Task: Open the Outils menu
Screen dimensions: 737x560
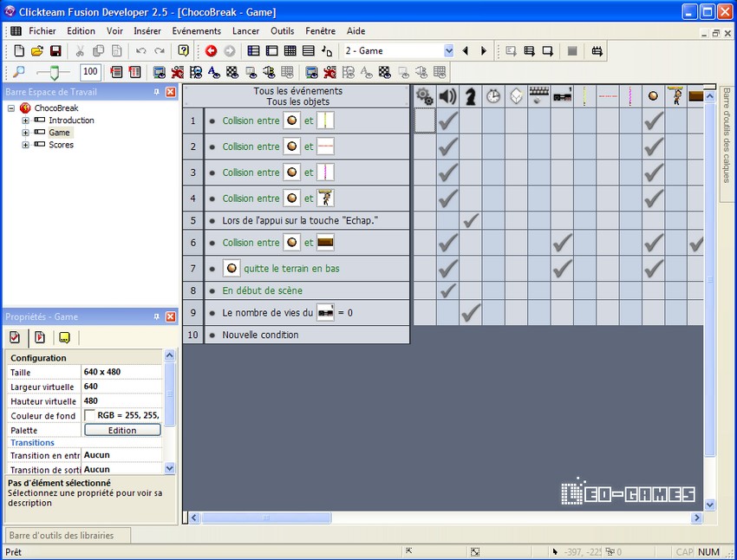Action: (283, 31)
